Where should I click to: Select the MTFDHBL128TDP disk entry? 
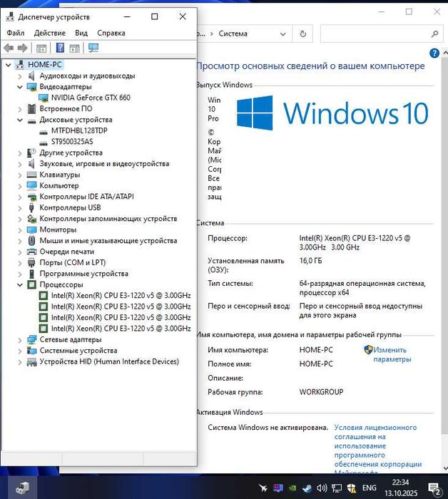79,130
